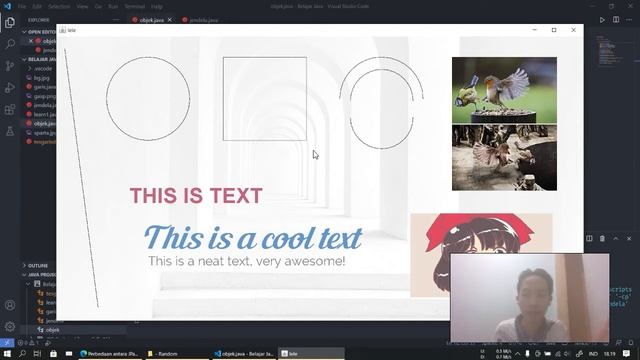
Task: Click the birds image in the tele window
Action: click(504, 90)
